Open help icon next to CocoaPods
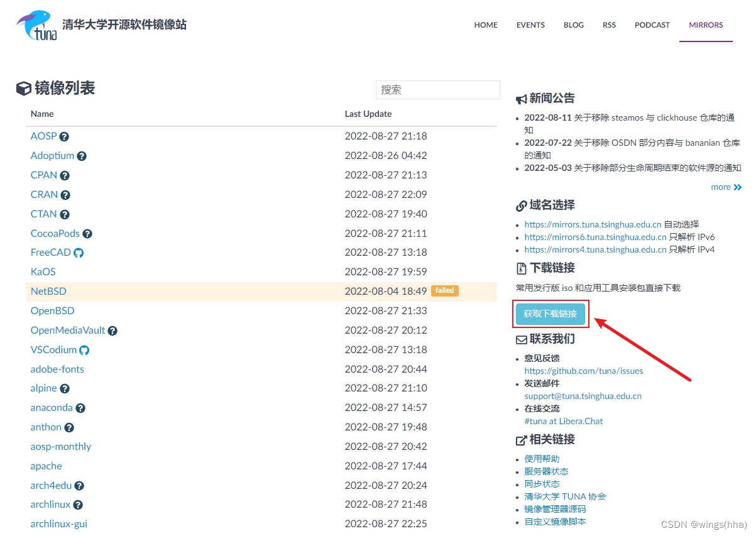The image size is (756, 536). click(87, 234)
